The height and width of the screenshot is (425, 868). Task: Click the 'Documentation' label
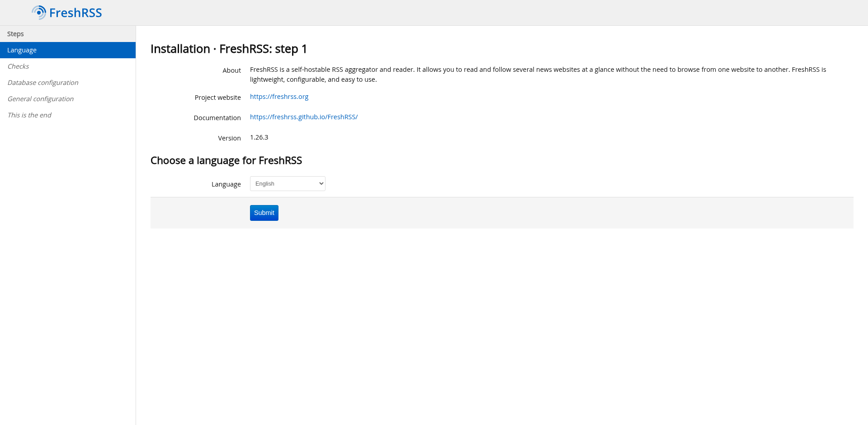click(217, 118)
